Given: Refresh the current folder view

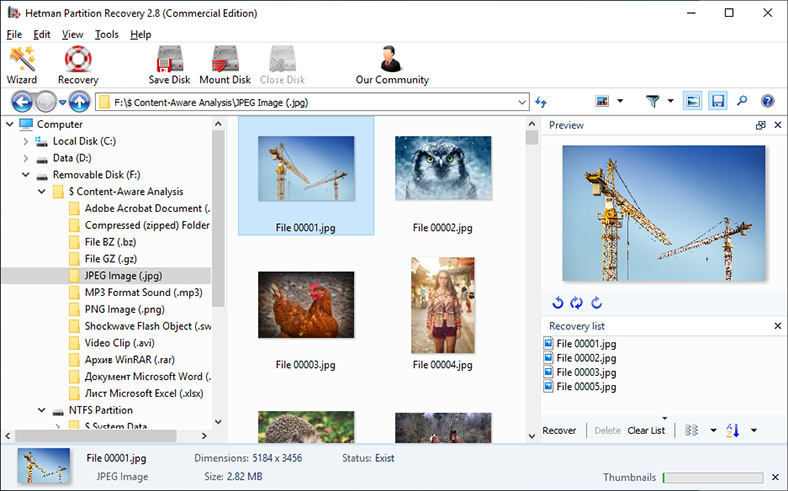Looking at the screenshot, I should pyautogui.click(x=541, y=102).
